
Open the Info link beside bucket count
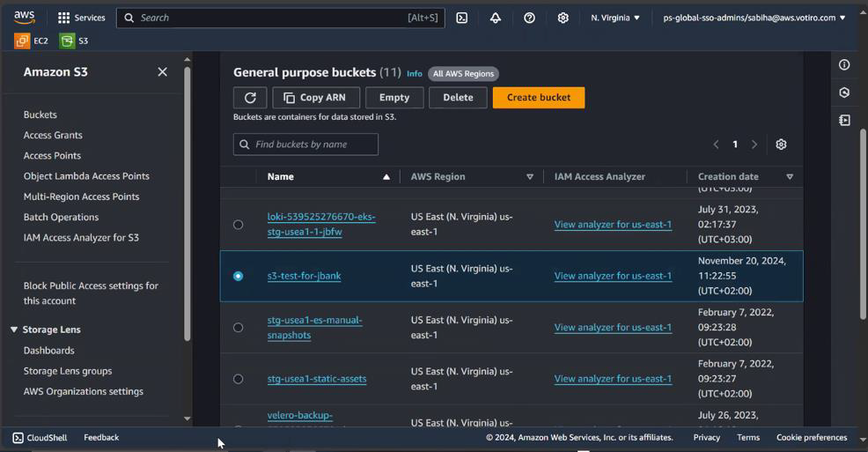(x=414, y=74)
